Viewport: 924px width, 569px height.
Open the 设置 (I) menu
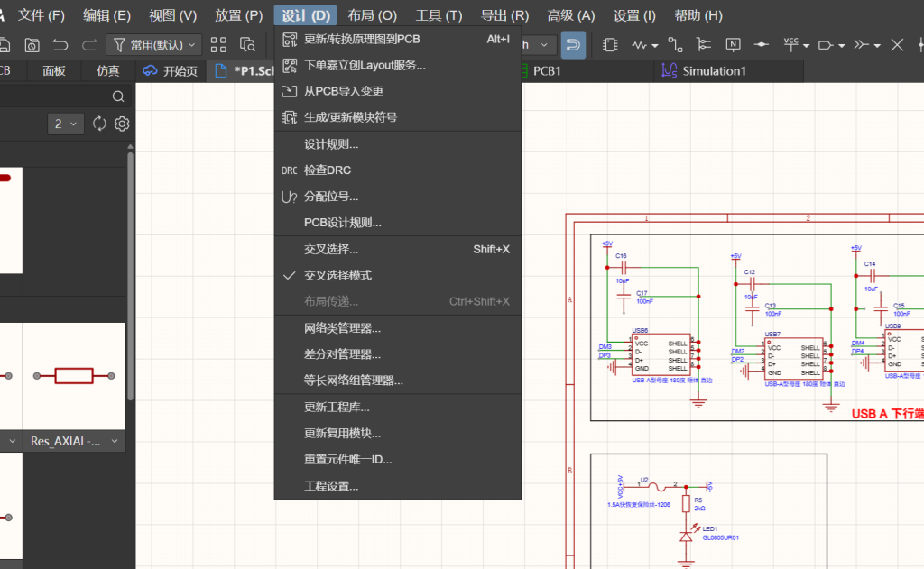pyautogui.click(x=634, y=15)
